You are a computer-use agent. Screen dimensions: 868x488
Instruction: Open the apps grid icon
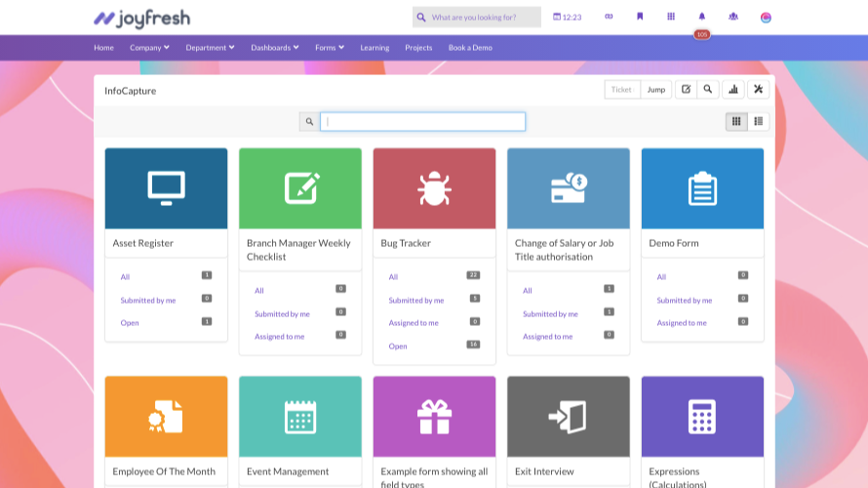coord(671,17)
